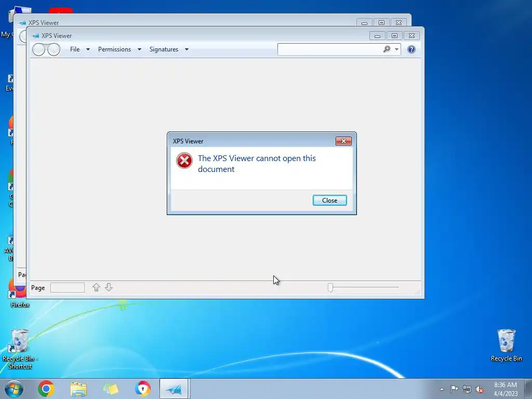Go to previous page up arrow

coord(96,287)
